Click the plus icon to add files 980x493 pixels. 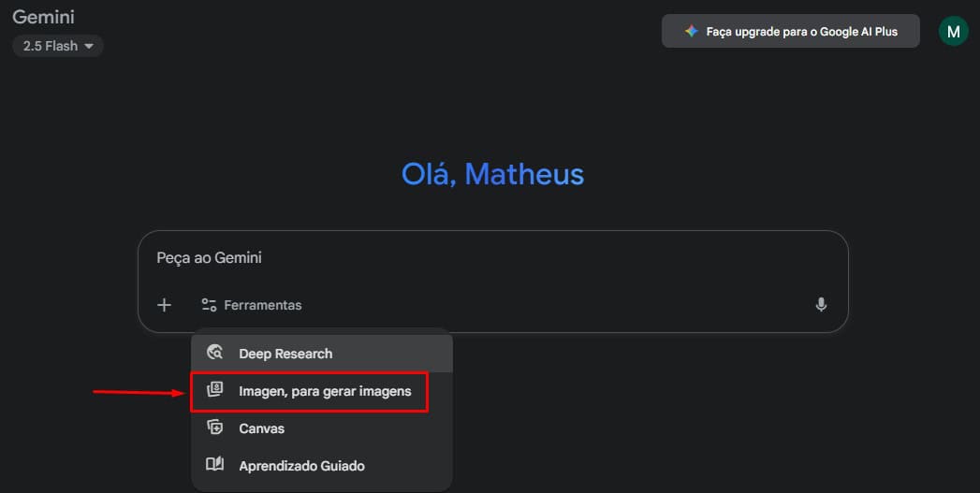[x=164, y=305]
